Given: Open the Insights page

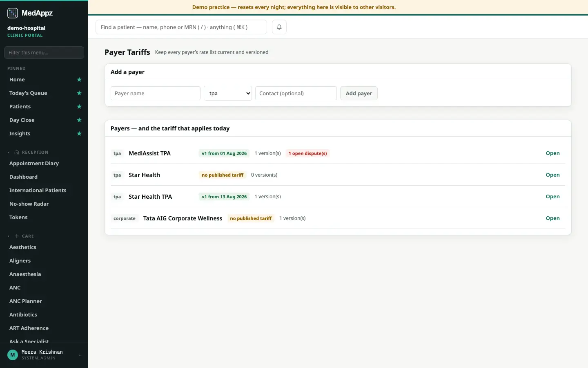Looking at the screenshot, I should 20,134.
